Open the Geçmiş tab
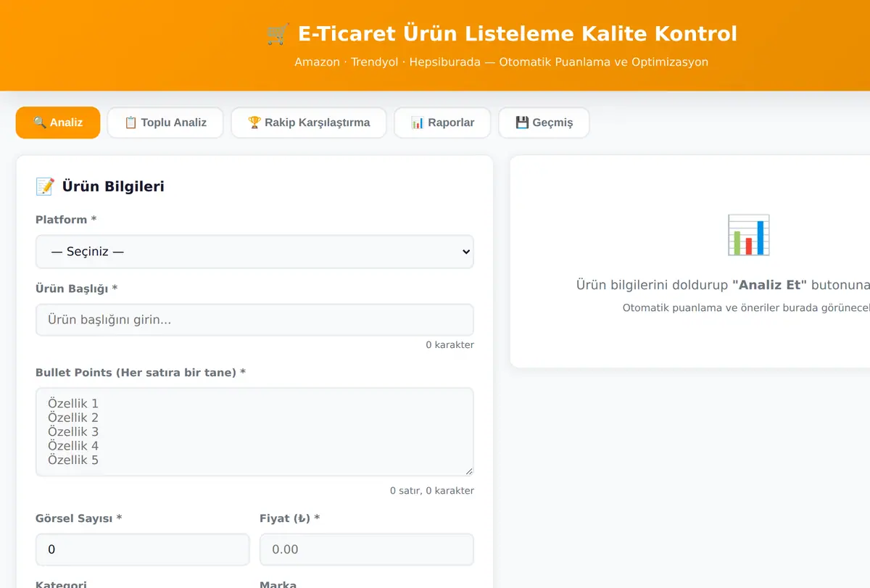The image size is (870, 588). pos(544,123)
